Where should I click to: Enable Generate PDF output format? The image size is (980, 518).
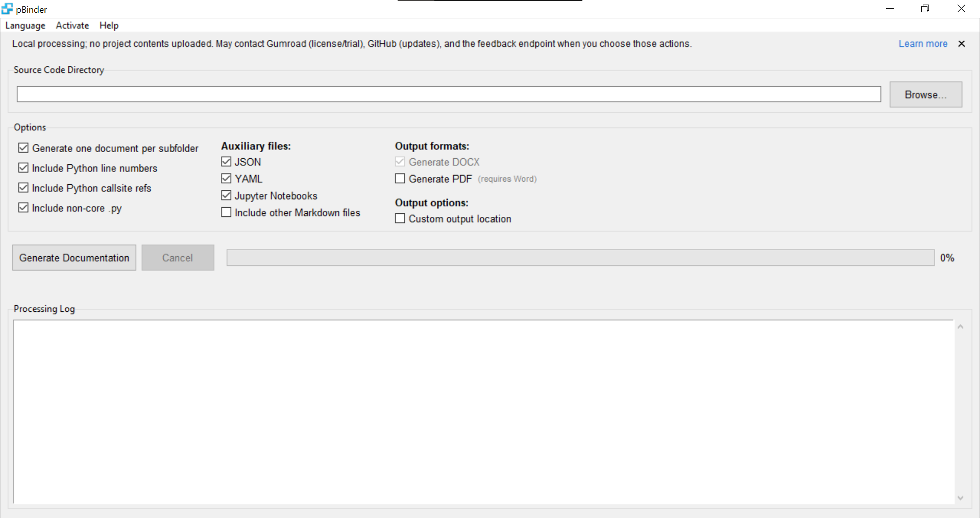click(400, 178)
